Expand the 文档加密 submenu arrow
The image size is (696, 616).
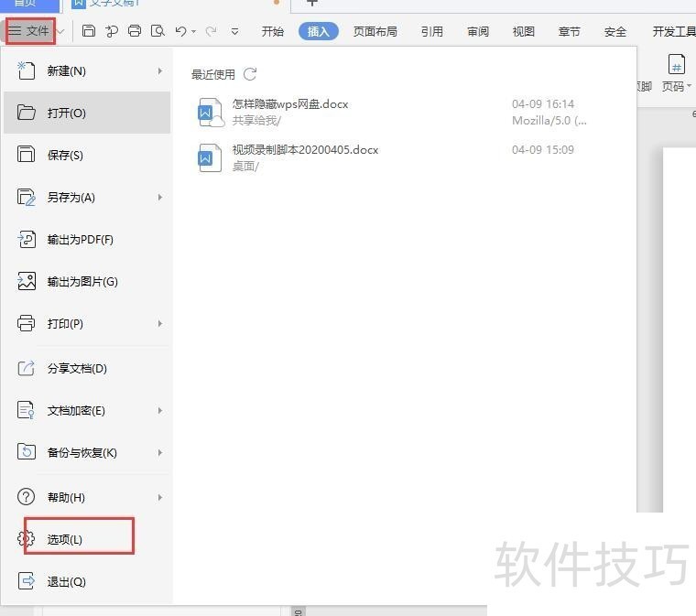[160, 411]
